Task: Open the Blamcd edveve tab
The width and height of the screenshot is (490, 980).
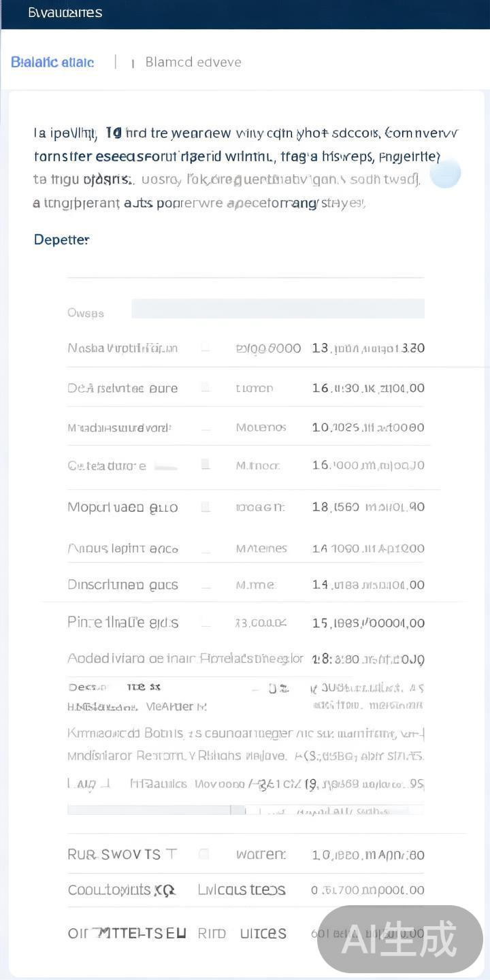Action: pos(193,63)
